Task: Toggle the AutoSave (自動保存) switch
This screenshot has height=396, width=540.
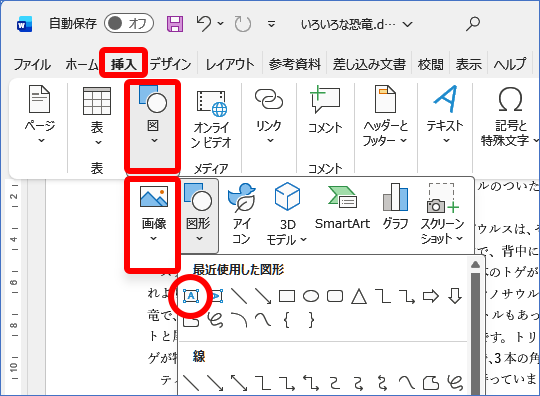Action: coord(129,23)
